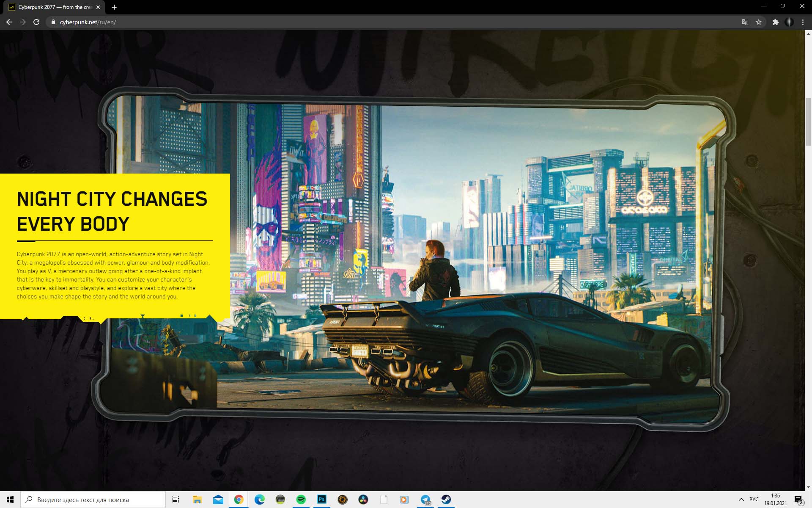The width and height of the screenshot is (812, 508).
Task: Launch Photoshop from the taskbar
Action: tap(321, 500)
